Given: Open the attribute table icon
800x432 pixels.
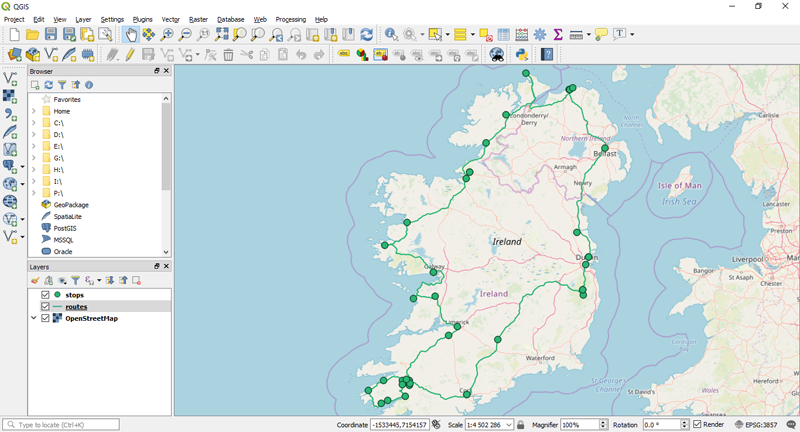Looking at the screenshot, I should pos(504,34).
